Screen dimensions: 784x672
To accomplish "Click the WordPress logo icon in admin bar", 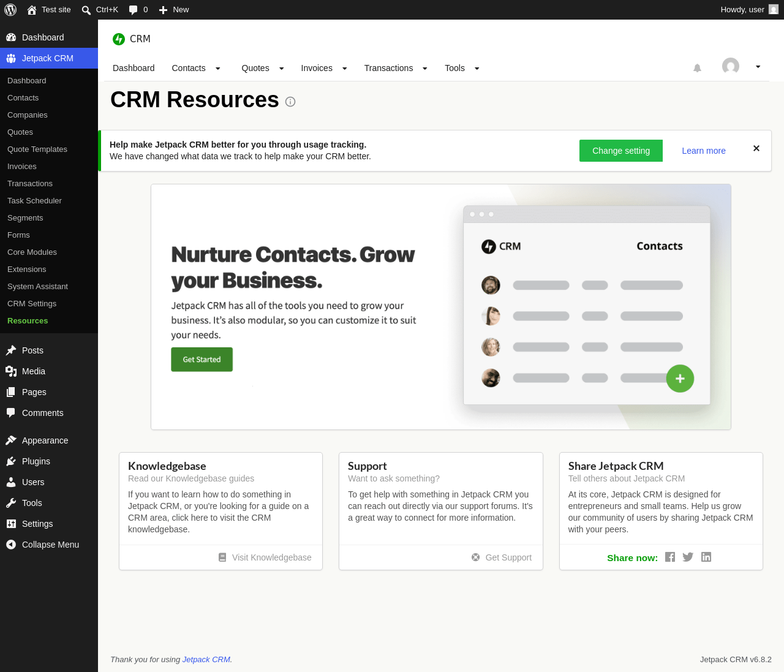I will point(10,10).
